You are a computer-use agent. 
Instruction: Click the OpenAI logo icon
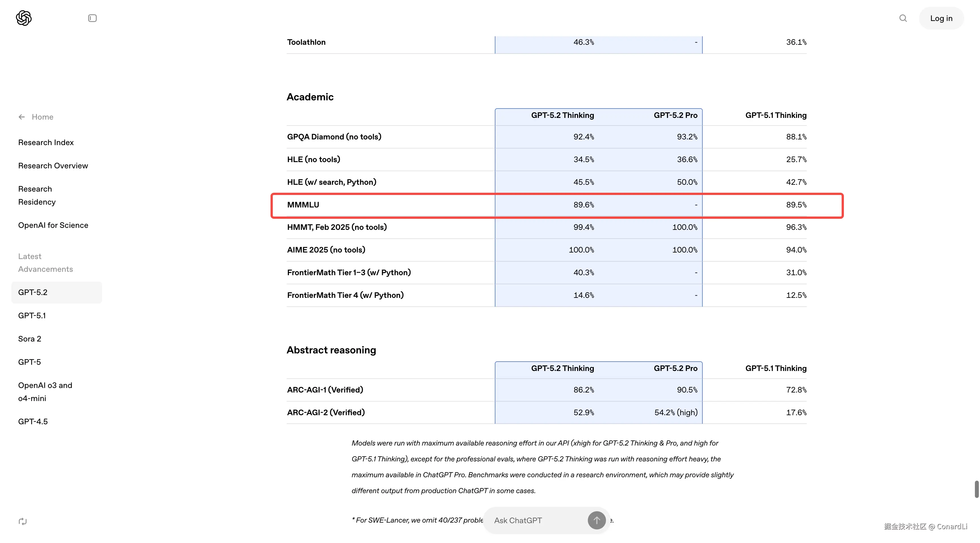coord(24,18)
